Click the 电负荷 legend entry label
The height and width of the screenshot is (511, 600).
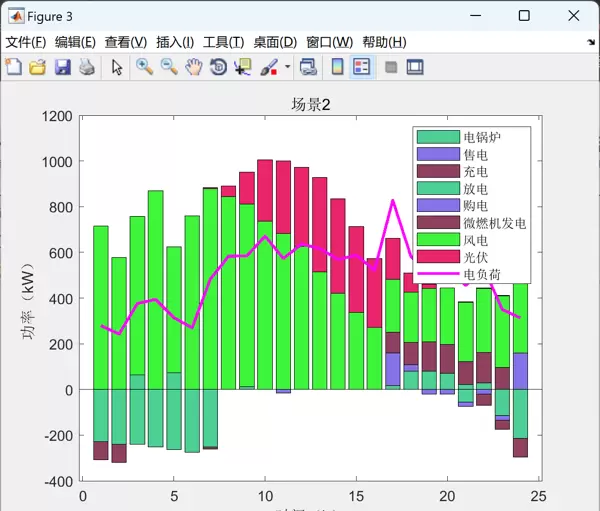[482, 273]
